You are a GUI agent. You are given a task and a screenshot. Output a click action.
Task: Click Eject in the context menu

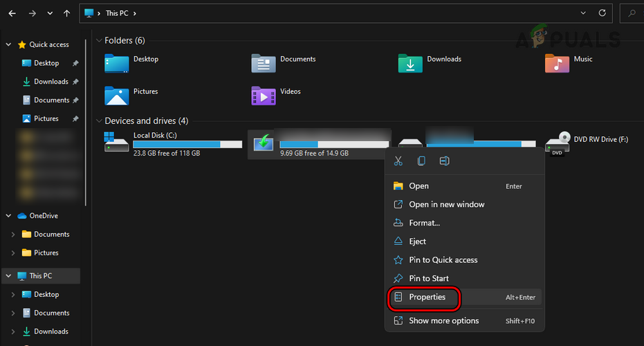[x=417, y=242]
